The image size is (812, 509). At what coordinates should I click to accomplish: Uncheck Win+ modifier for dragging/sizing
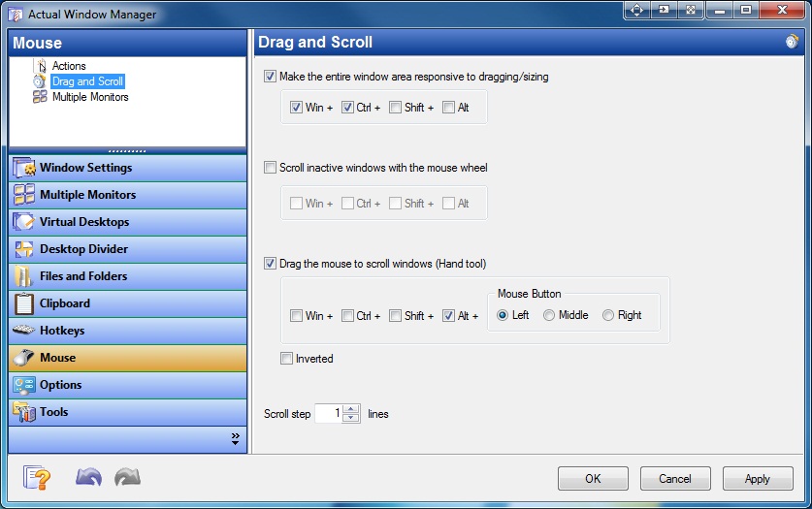pyautogui.click(x=296, y=107)
